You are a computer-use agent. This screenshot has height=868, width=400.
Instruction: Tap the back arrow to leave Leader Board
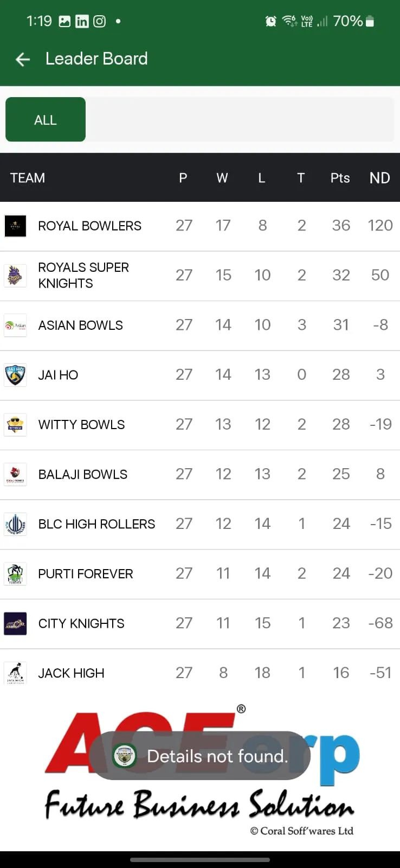point(22,59)
